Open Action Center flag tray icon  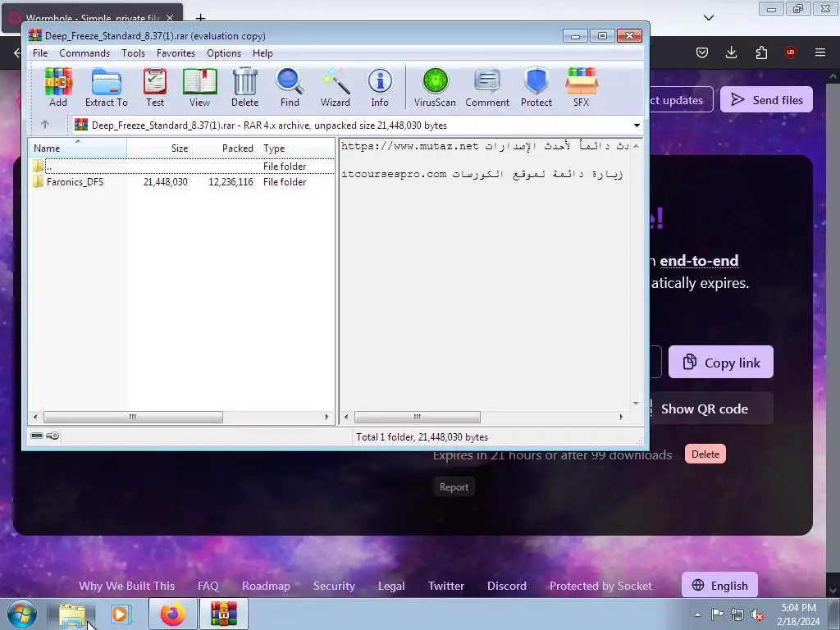(x=717, y=614)
